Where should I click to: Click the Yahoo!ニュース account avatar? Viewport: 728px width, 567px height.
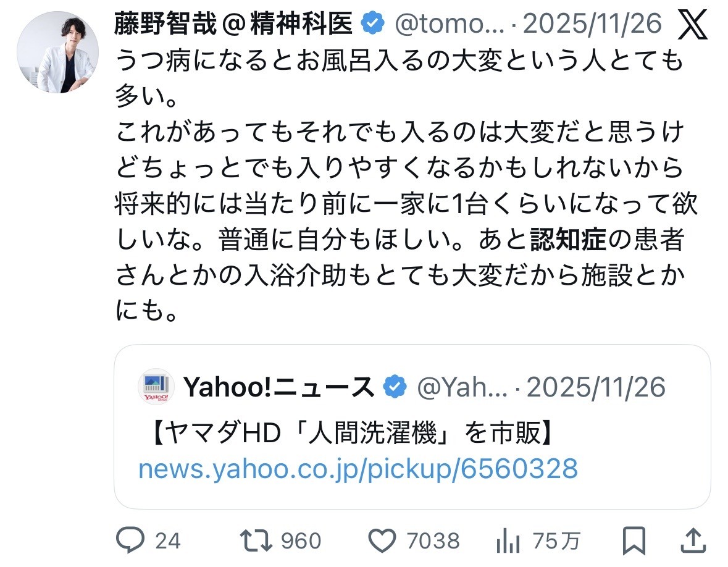coord(156,387)
